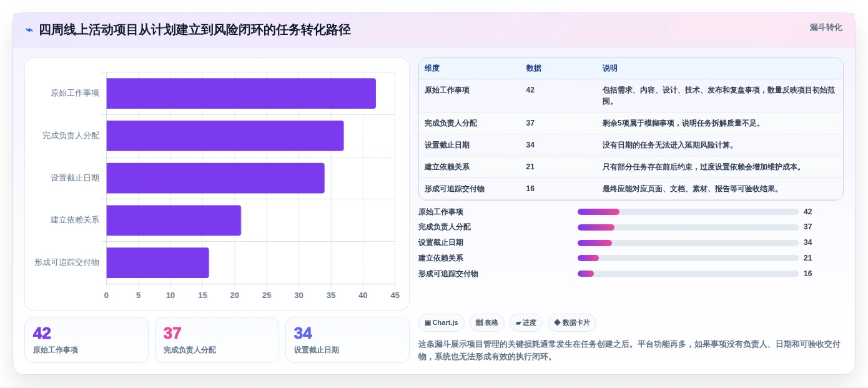
Task: Click the 设置截止日期 bar in chart
Action: point(215,178)
